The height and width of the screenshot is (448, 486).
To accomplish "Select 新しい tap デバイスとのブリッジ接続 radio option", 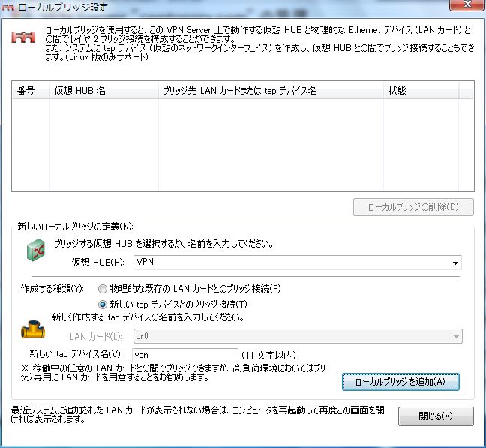I will coord(102,305).
